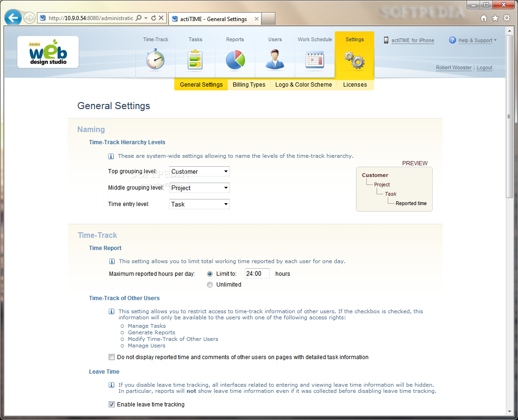
Task: Click actiTIME for iPhone link
Action: [413, 40]
